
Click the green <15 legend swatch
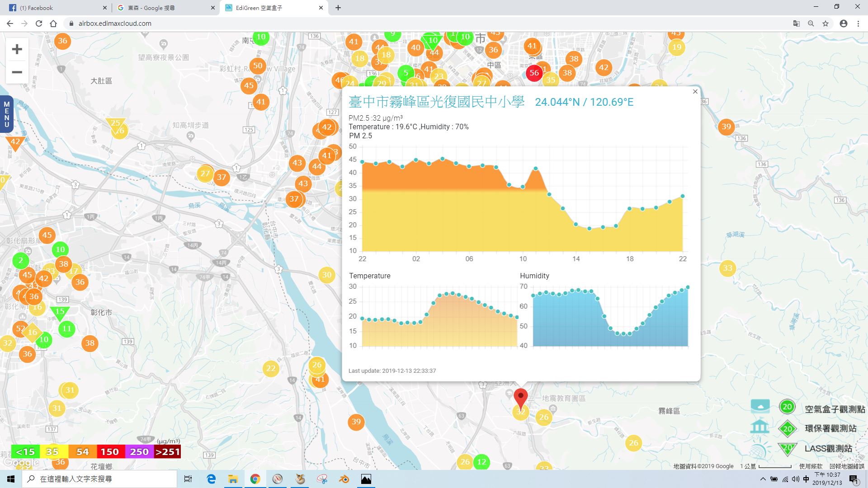[x=25, y=452]
